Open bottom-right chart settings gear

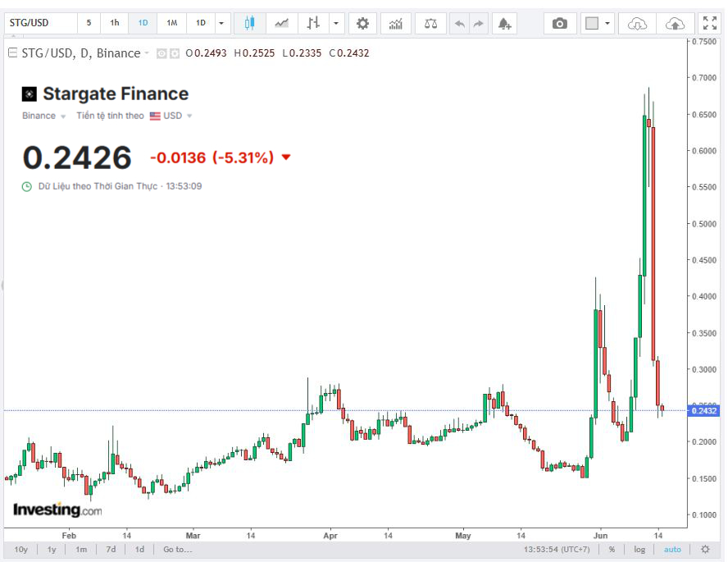point(705,550)
